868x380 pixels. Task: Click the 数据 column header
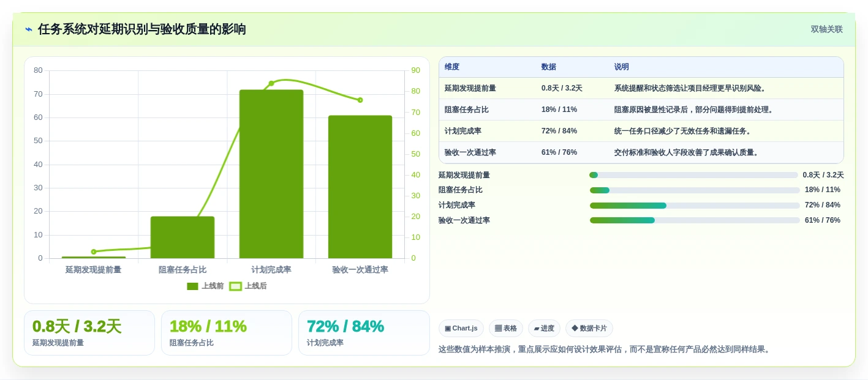pos(549,67)
